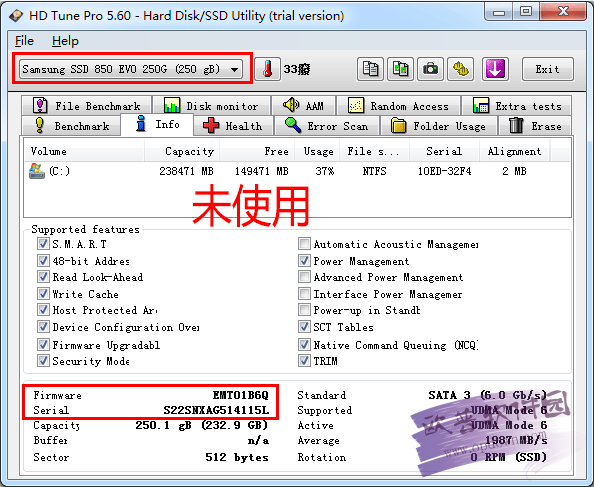Select the C: volume drive icon
Viewport: 594px width, 487px height.
click(x=37, y=171)
